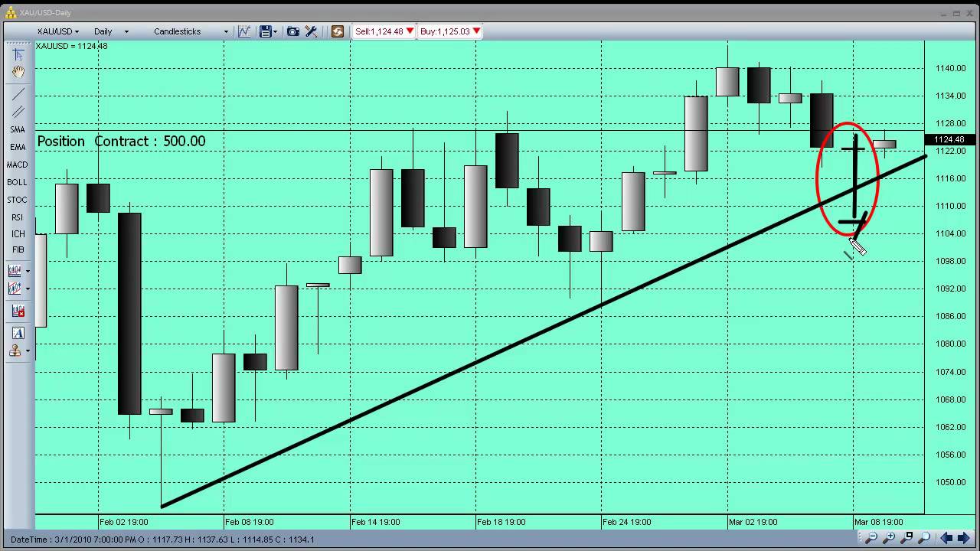The width and height of the screenshot is (980, 551).
Task: Click the zoom in magnifier icon
Action: click(x=889, y=538)
